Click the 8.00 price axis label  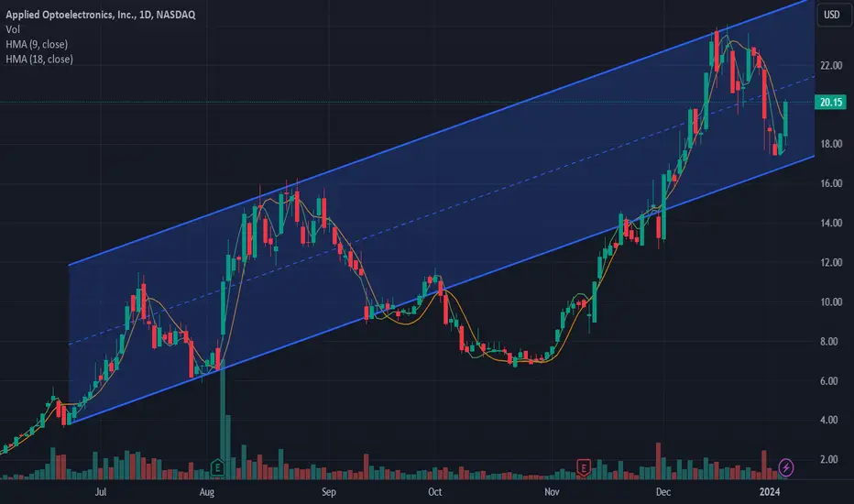[x=829, y=342]
